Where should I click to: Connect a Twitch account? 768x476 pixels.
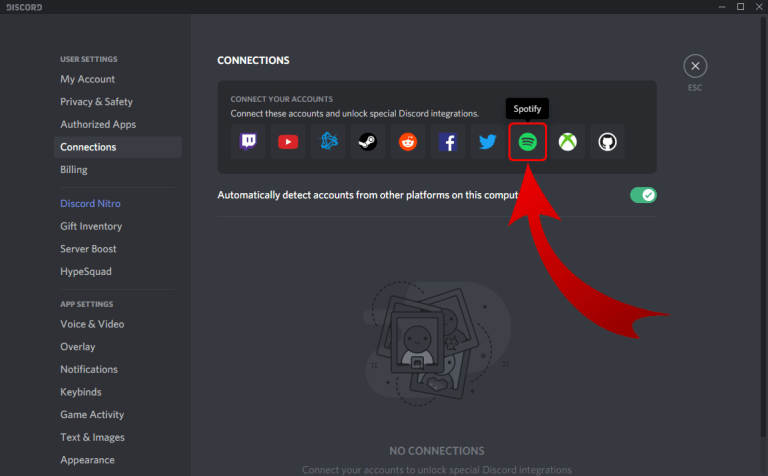[x=248, y=142]
